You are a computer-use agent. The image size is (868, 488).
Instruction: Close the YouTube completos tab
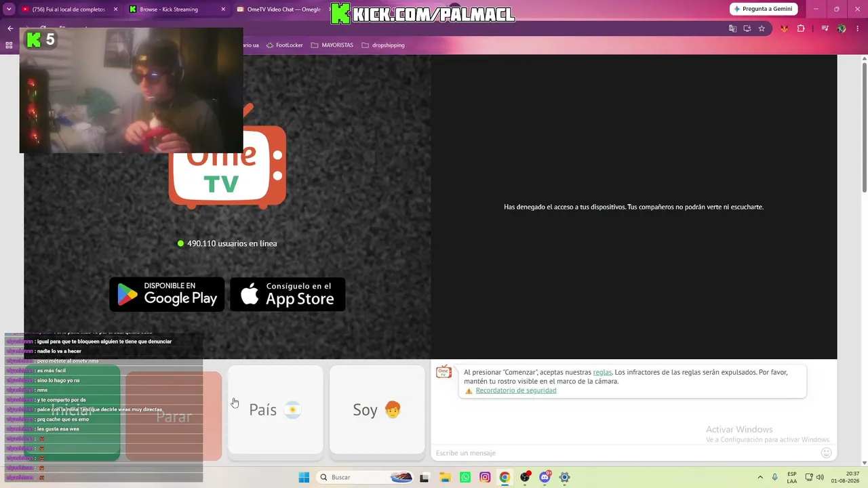click(x=115, y=9)
